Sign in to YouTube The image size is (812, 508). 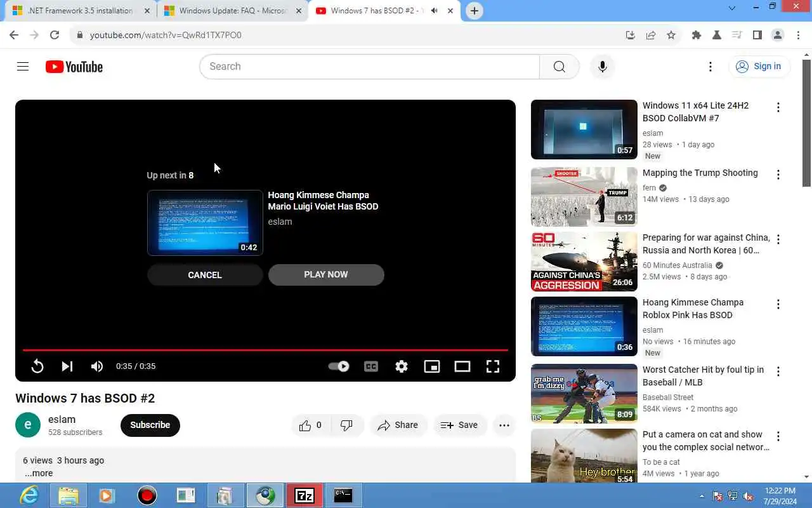pyautogui.click(x=759, y=67)
